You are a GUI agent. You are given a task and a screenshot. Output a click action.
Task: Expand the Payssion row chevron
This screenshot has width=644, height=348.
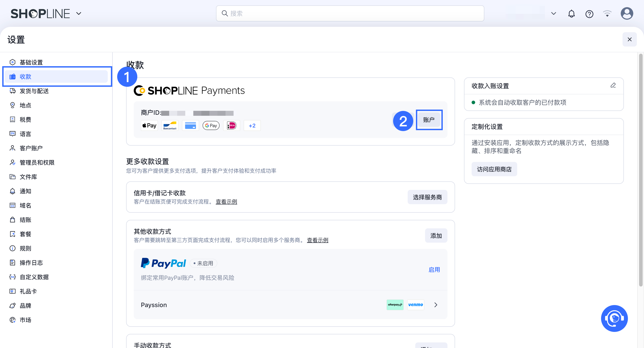(436, 305)
